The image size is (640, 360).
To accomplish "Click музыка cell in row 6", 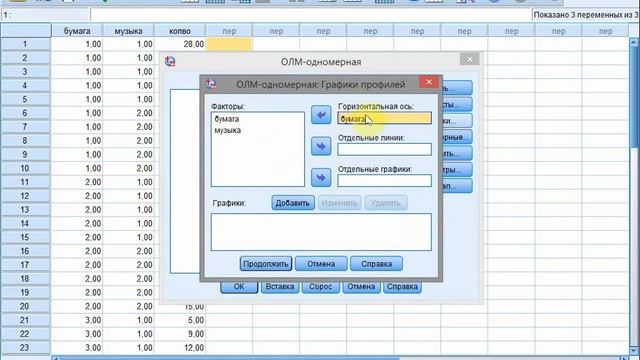I will pos(128,113).
